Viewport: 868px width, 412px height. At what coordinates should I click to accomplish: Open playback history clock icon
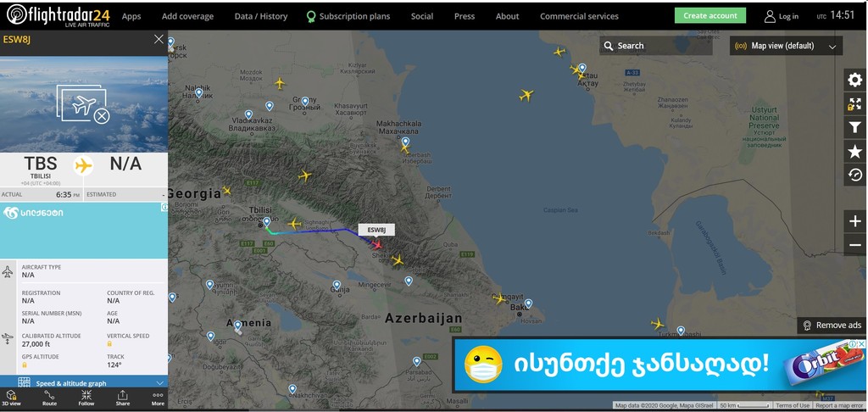pyautogui.click(x=854, y=175)
